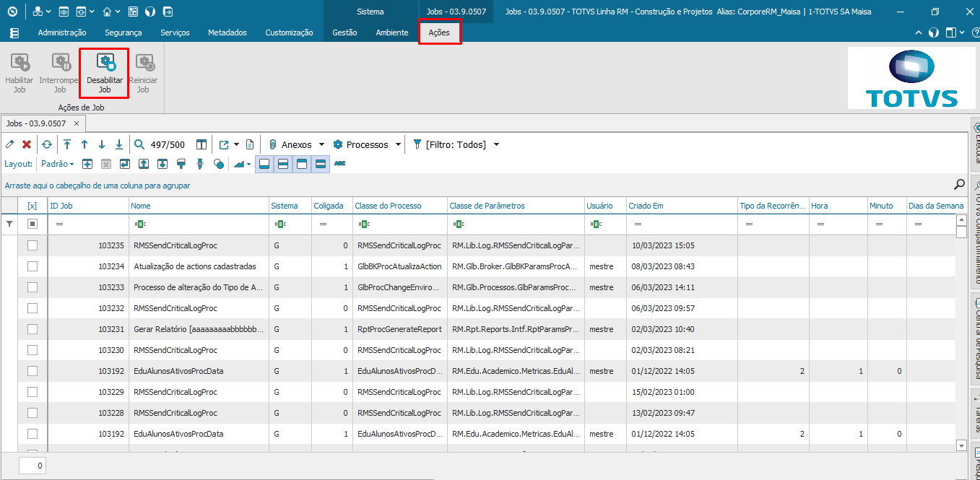Click the Padrão layout selector
This screenshot has height=480, width=980.
57,164
